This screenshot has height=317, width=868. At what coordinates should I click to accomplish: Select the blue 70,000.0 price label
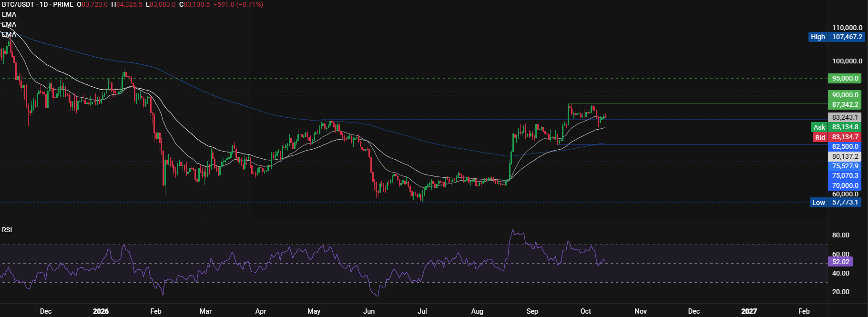pyautogui.click(x=845, y=186)
